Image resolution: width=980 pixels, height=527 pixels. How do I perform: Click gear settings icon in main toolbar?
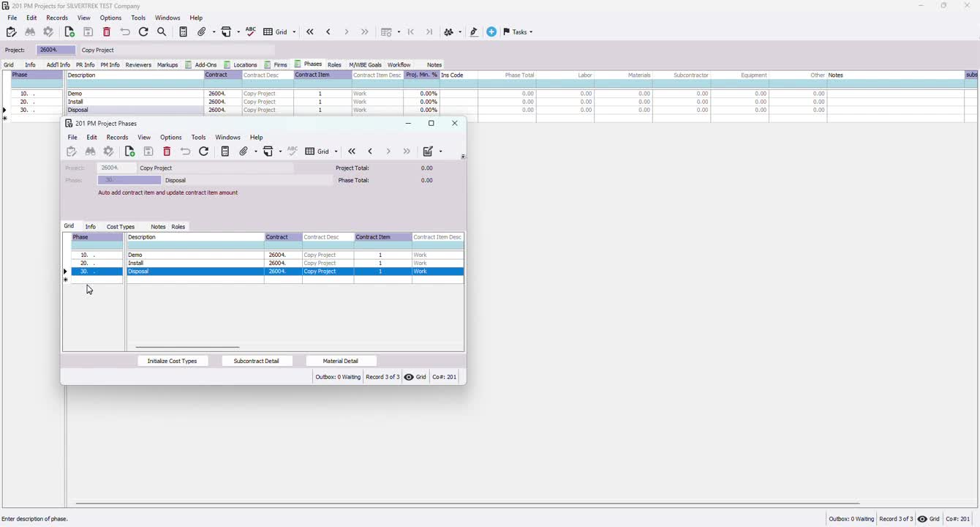pyautogui.click(x=49, y=32)
